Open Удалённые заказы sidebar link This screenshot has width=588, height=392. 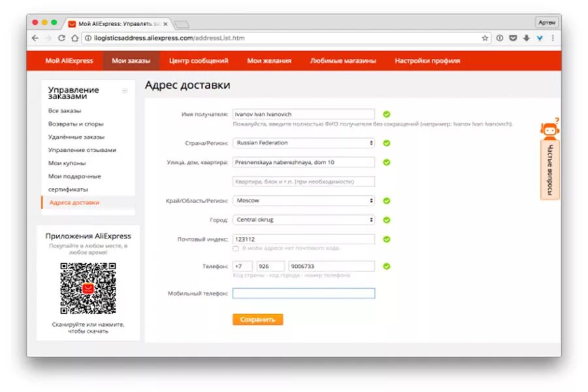pos(76,137)
